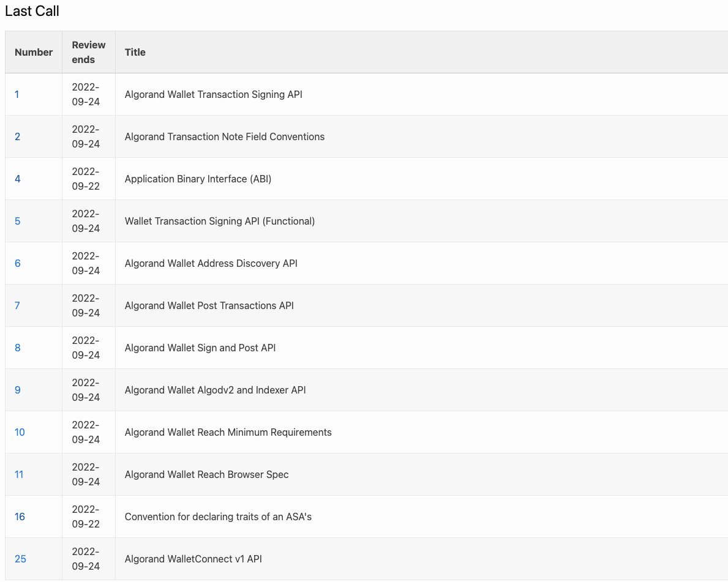Click the 'Last Call' heading

point(32,11)
